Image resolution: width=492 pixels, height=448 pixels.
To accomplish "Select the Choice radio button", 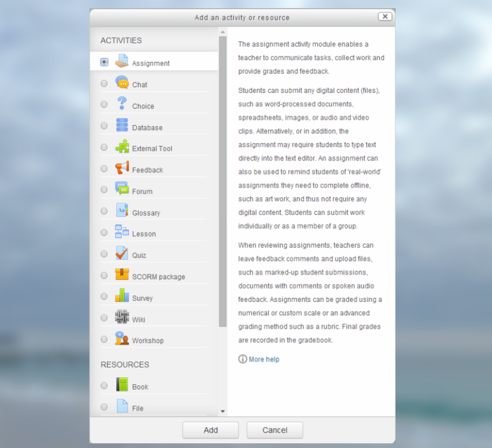I will (x=104, y=105).
